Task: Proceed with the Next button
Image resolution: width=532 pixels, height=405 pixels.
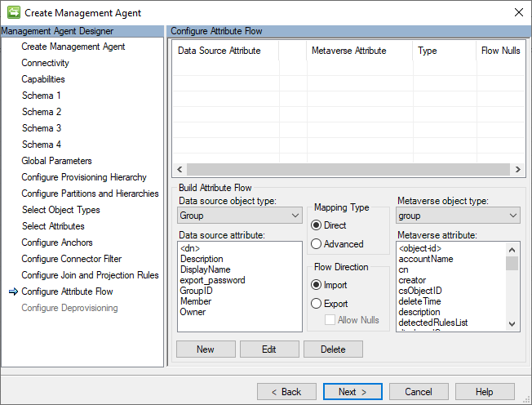Action: (352, 392)
